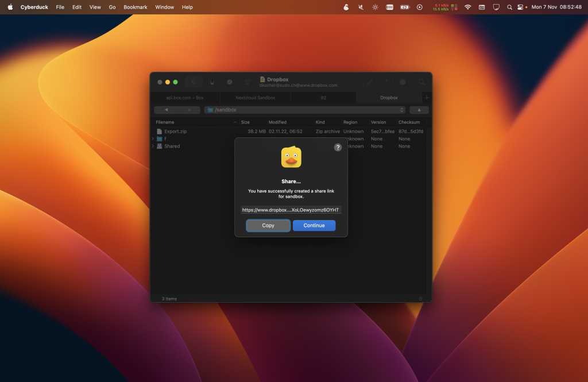Open Bookmarks view in toolbar
The height and width of the screenshot is (382, 588).
coord(212,82)
